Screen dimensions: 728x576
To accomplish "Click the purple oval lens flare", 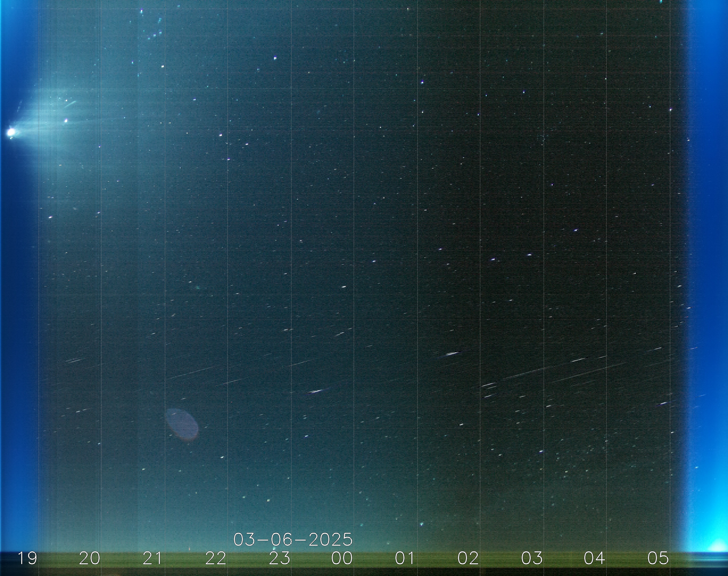I will click(x=182, y=425).
